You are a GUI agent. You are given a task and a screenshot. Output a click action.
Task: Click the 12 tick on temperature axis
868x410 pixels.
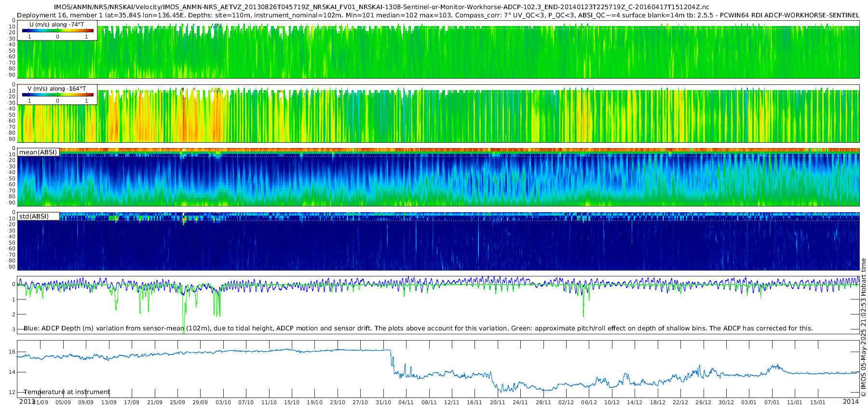[12, 392]
